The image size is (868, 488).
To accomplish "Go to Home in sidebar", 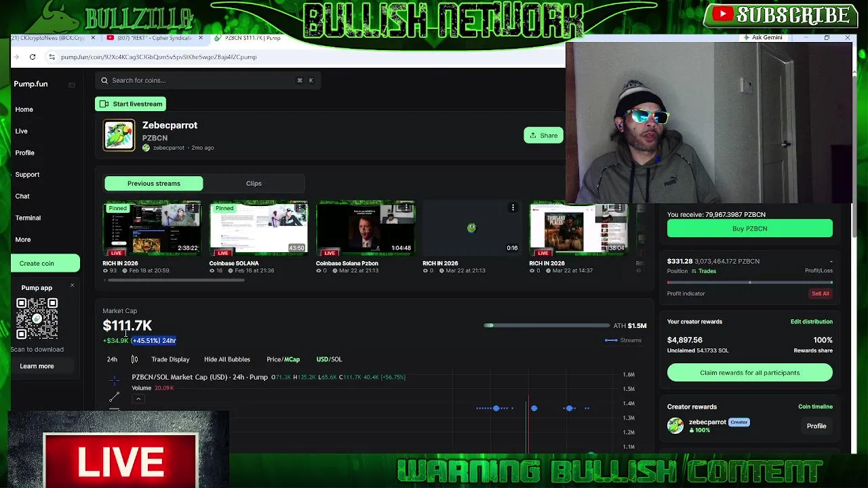I will point(24,109).
